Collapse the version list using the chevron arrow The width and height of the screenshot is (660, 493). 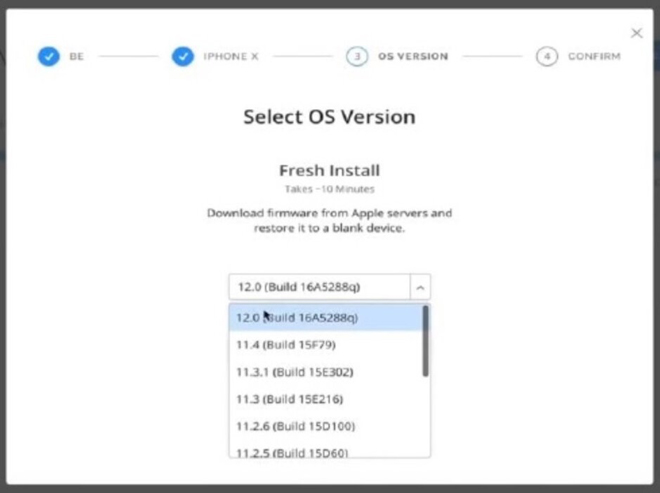tap(420, 287)
